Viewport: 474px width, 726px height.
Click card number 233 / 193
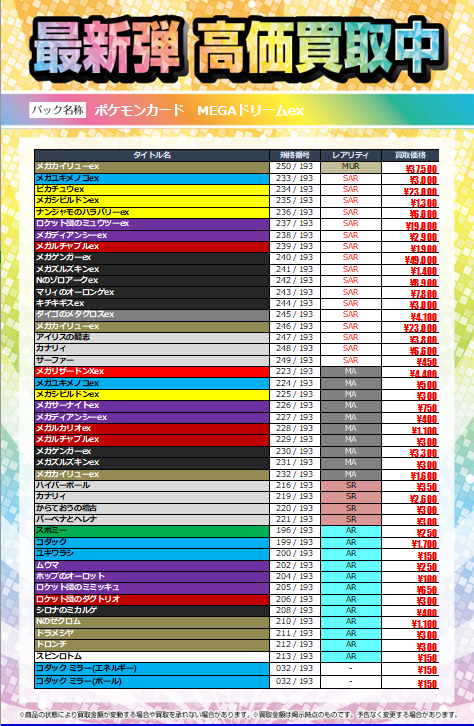294,178
